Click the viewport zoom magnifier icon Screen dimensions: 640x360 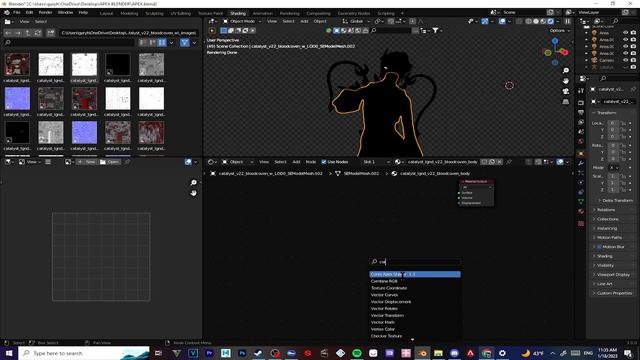coord(566,71)
